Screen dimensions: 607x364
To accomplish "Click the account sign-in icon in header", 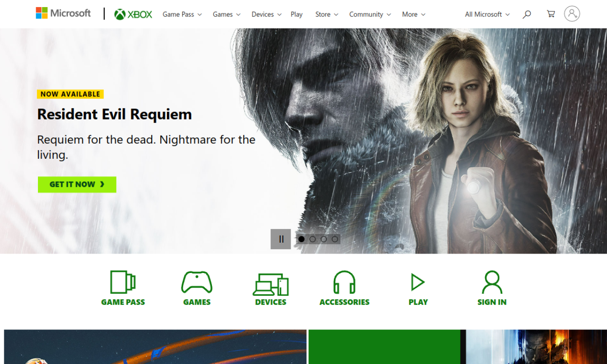I will pyautogui.click(x=572, y=14).
